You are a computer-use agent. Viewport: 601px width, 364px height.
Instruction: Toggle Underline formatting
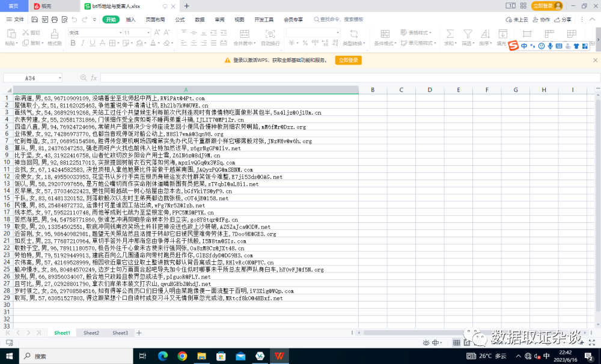pos(93,43)
